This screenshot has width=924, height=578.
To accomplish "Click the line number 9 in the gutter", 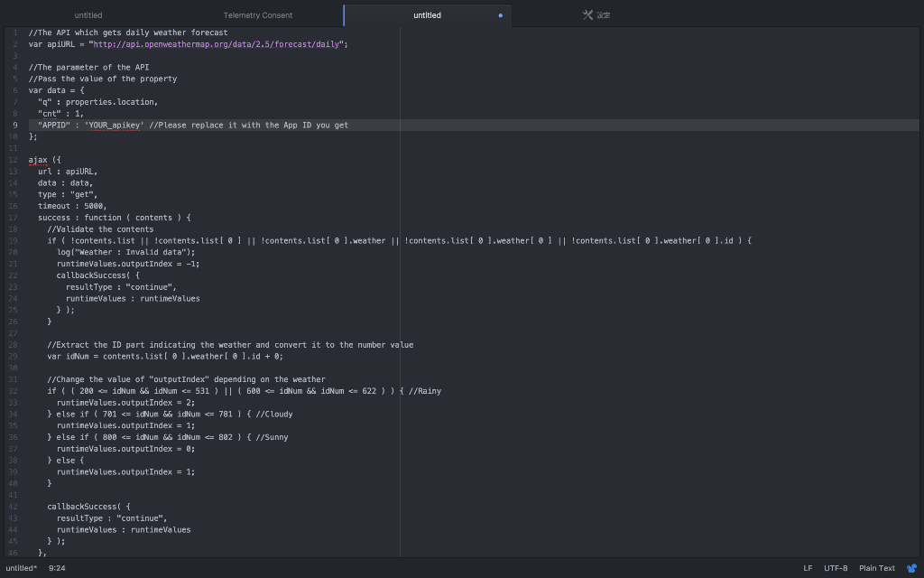I will point(15,125).
